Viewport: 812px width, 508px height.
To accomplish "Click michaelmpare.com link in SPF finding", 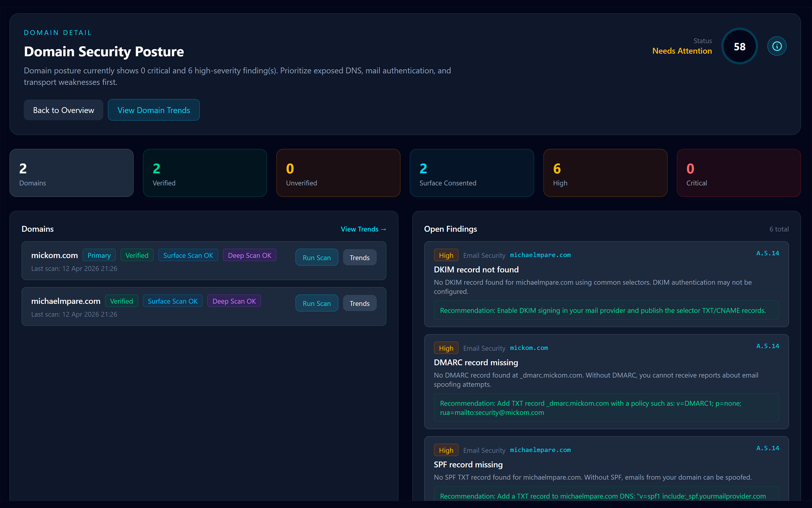I will (x=540, y=450).
